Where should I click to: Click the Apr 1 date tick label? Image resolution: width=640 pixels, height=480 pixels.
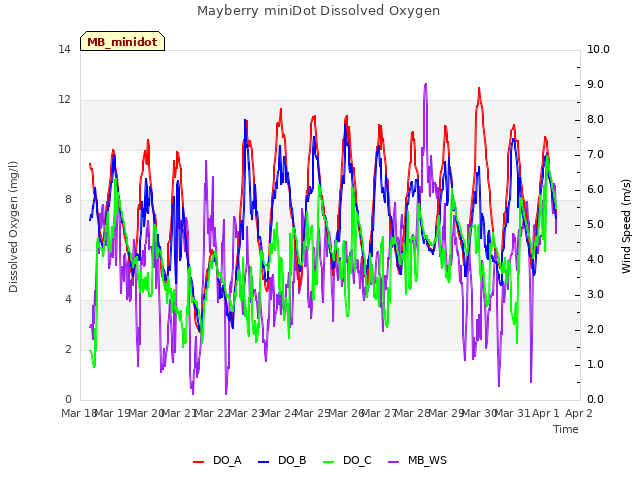[x=546, y=413]
